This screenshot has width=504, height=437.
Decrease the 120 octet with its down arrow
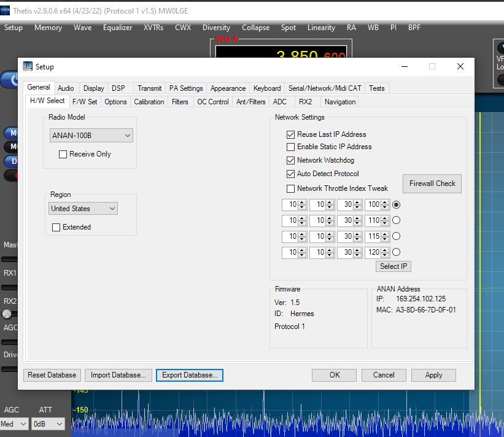point(385,255)
